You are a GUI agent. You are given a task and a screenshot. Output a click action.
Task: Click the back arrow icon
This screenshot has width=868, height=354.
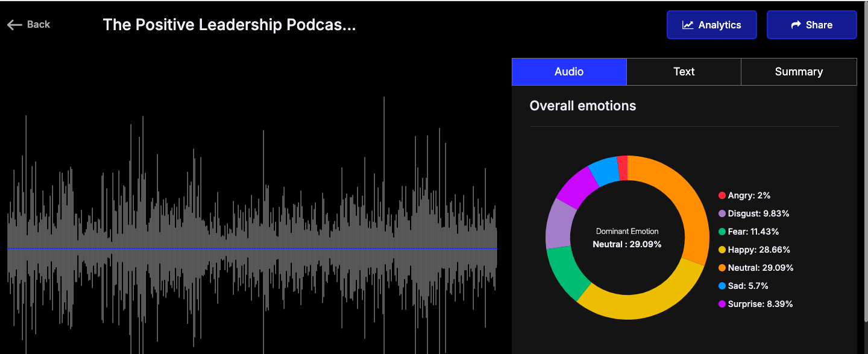tap(14, 25)
